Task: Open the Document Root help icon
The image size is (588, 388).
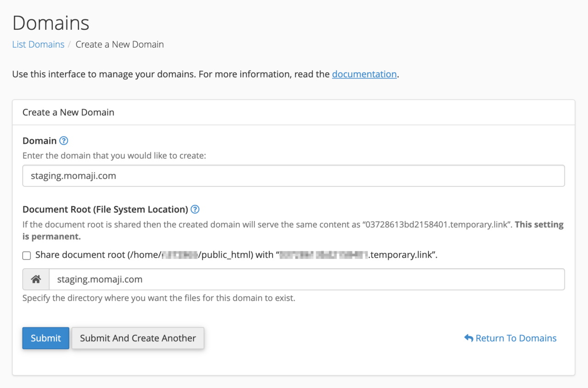Action: pyautogui.click(x=195, y=209)
